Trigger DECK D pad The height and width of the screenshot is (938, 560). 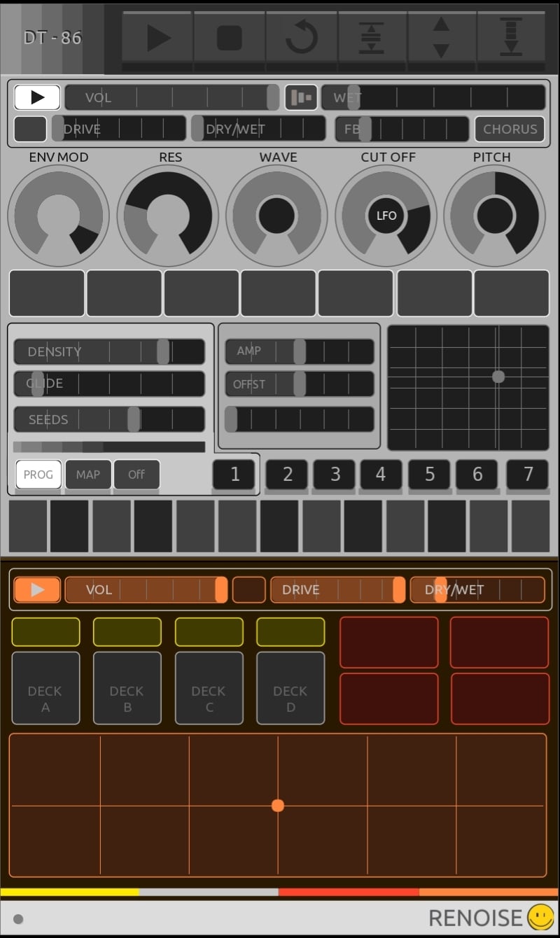click(290, 688)
